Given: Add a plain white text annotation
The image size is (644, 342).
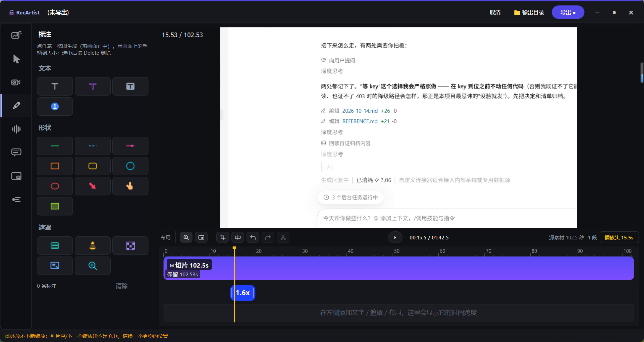Looking at the screenshot, I should 55,87.
